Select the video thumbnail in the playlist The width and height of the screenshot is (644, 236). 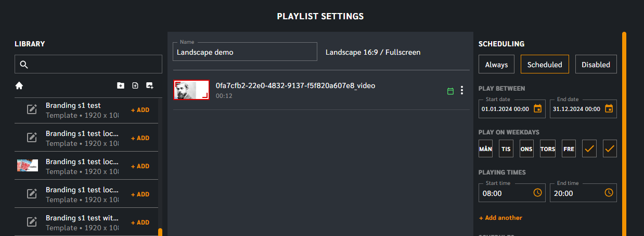[191, 90]
